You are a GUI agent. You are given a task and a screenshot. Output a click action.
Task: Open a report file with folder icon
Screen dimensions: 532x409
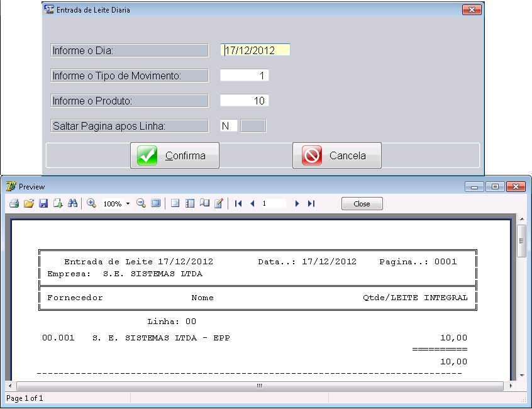(28, 204)
